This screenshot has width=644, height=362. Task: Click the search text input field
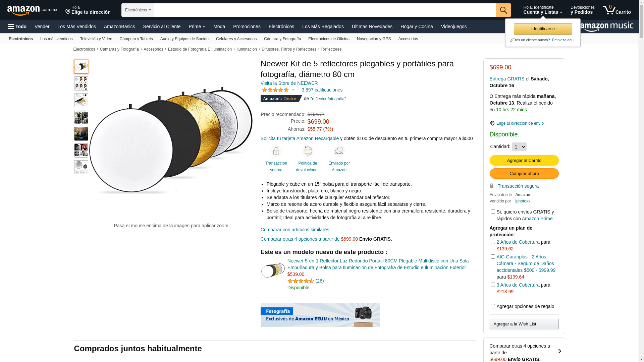tap(325, 10)
